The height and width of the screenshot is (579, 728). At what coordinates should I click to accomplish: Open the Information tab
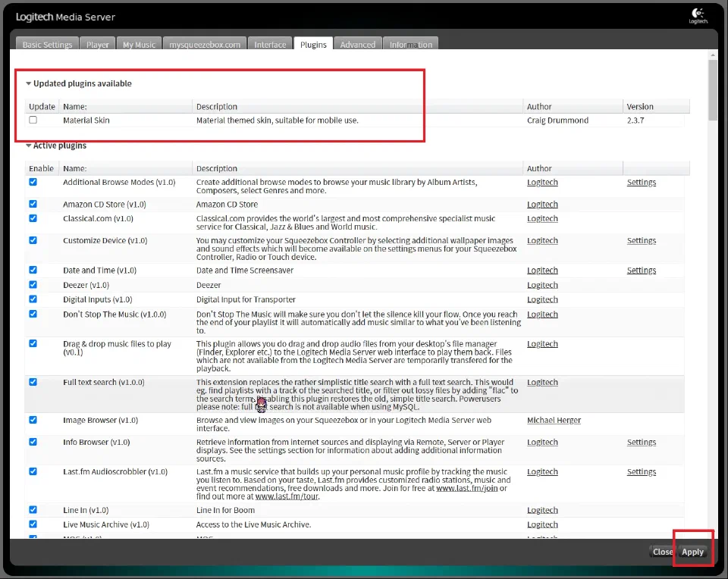tap(411, 44)
